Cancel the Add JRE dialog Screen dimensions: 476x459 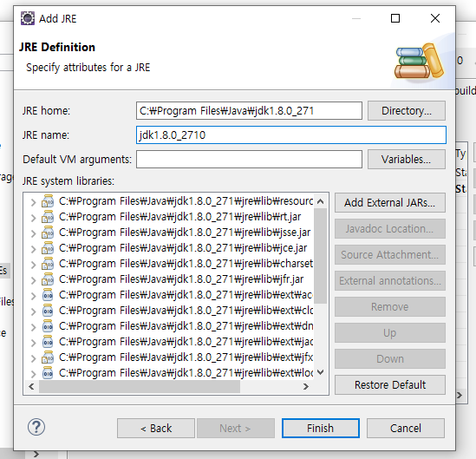(406, 429)
